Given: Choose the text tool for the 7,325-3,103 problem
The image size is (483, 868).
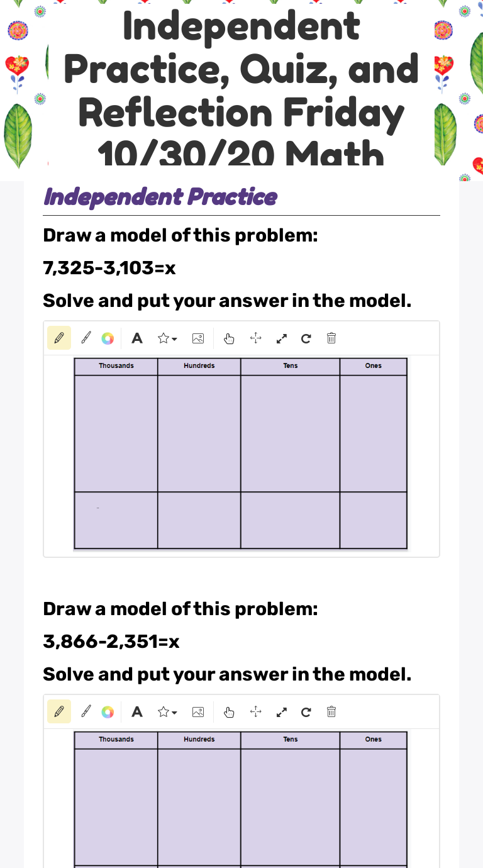Looking at the screenshot, I should pyautogui.click(x=136, y=338).
